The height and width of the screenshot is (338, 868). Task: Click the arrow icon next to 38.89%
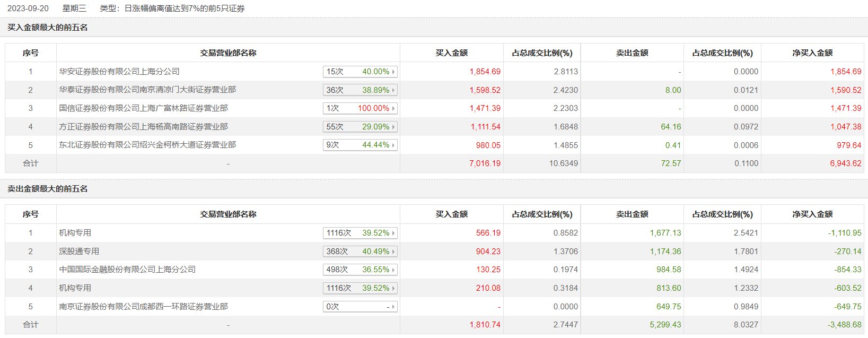pos(393,90)
